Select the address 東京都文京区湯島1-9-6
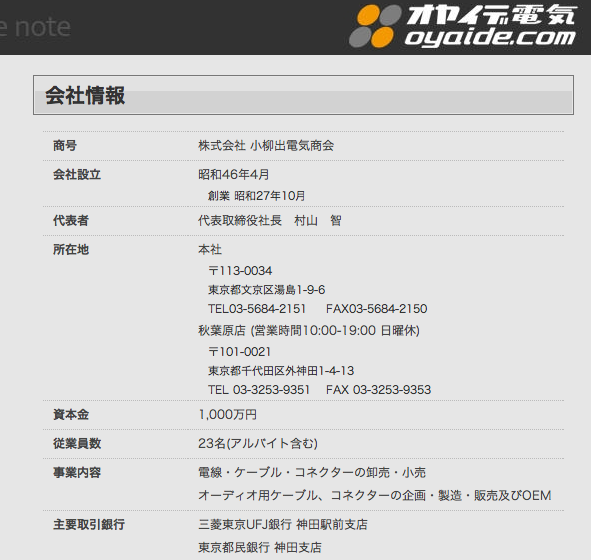The height and width of the screenshot is (560, 591). (266, 289)
